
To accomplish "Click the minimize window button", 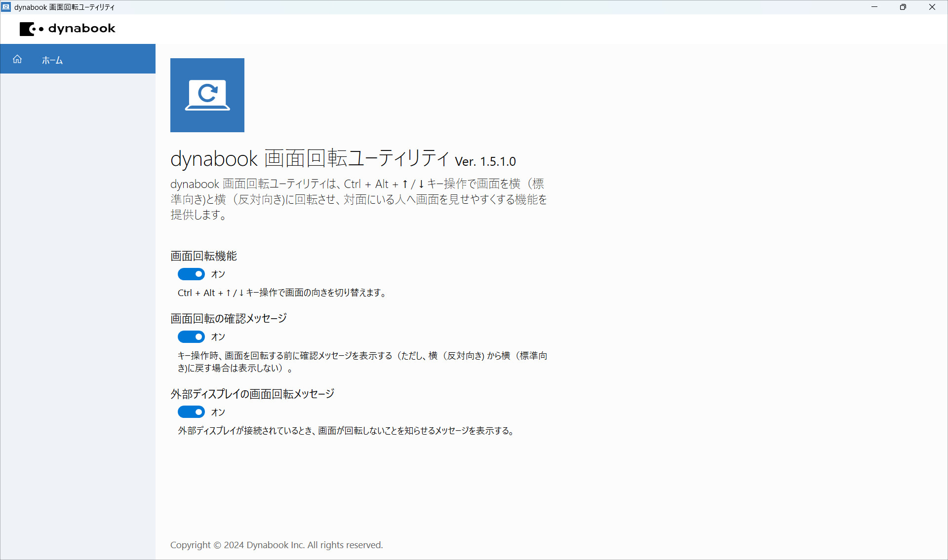I will [874, 7].
